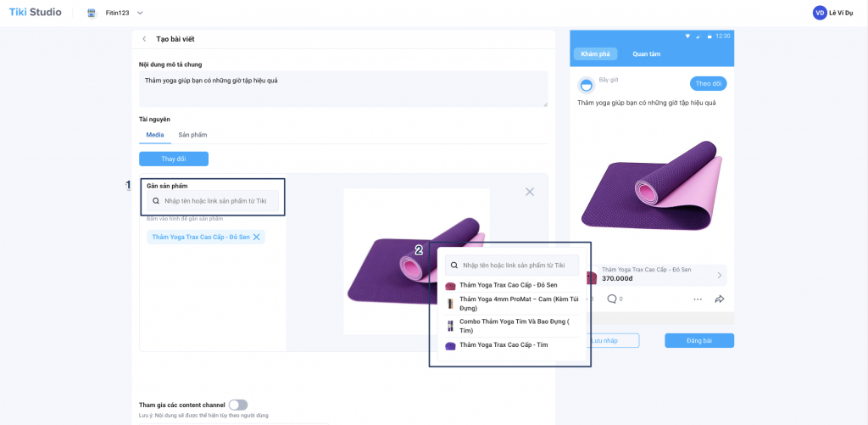Viewport: 868px width, 425px height.
Task: Switch to the Sản phẩm tab
Action: click(192, 135)
